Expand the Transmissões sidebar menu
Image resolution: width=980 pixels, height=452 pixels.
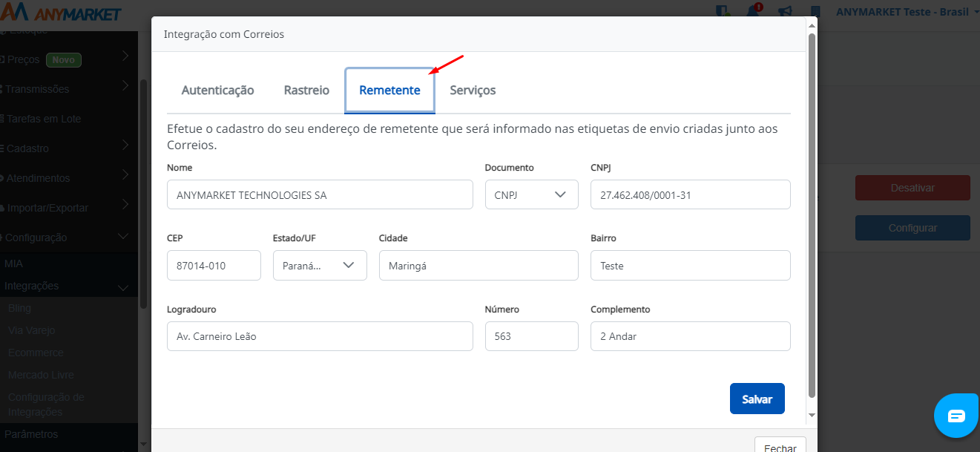pos(69,89)
